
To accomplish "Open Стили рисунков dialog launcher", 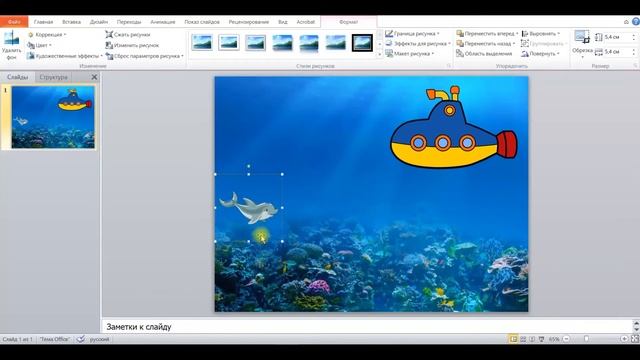I will pos(449,66).
